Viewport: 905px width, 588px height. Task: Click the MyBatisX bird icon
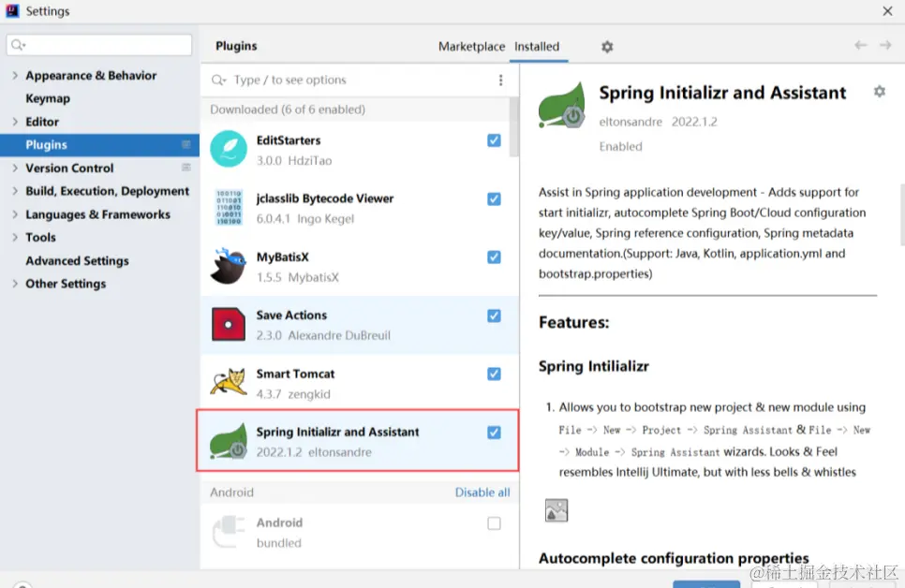pos(229,266)
